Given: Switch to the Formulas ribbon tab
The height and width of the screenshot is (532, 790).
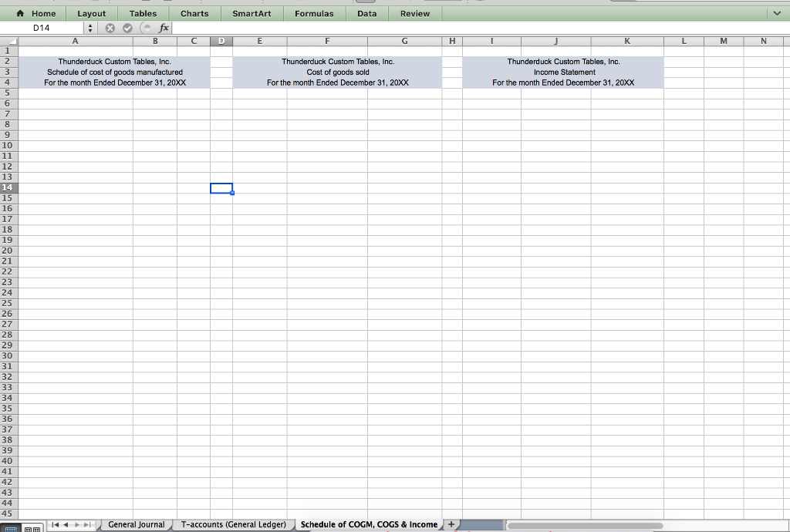Looking at the screenshot, I should point(315,14).
